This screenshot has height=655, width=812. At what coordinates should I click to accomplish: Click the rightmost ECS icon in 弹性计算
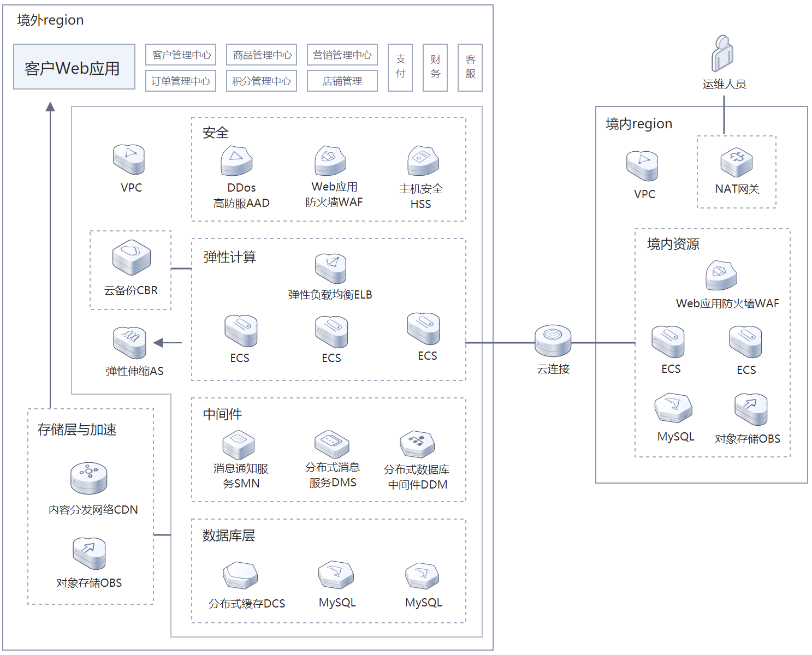tap(423, 329)
